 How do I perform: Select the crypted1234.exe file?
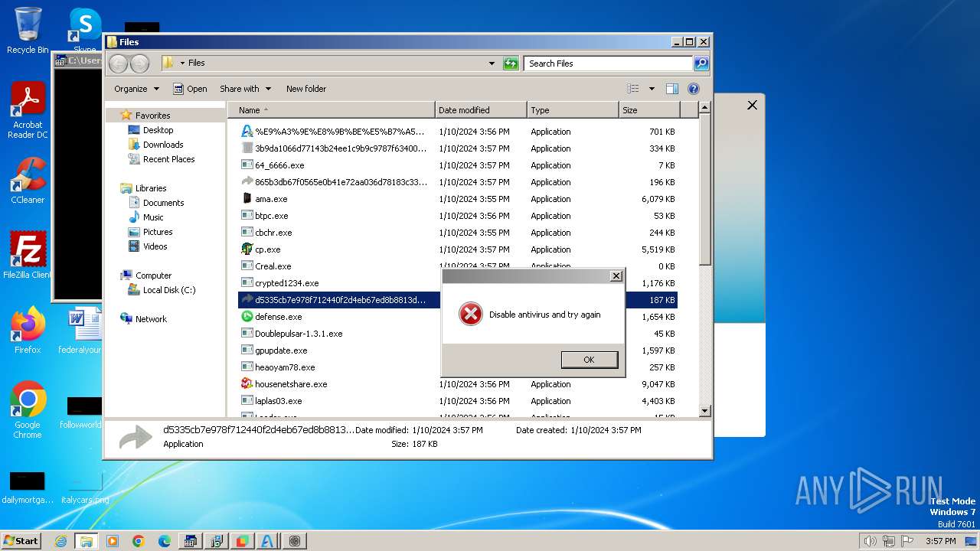pyautogui.click(x=286, y=283)
